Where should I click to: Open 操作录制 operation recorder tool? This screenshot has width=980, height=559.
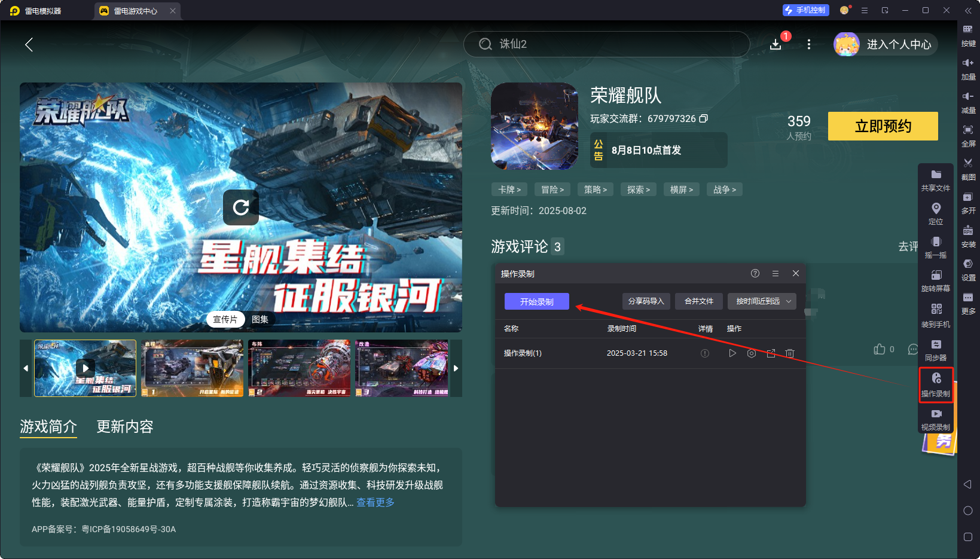pyautogui.click(x=936, y=385)
